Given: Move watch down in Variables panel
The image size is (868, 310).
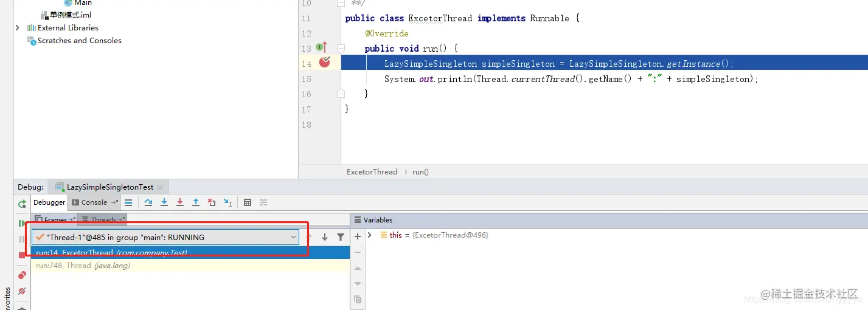Looking at the screenshot, I should 358,283.
